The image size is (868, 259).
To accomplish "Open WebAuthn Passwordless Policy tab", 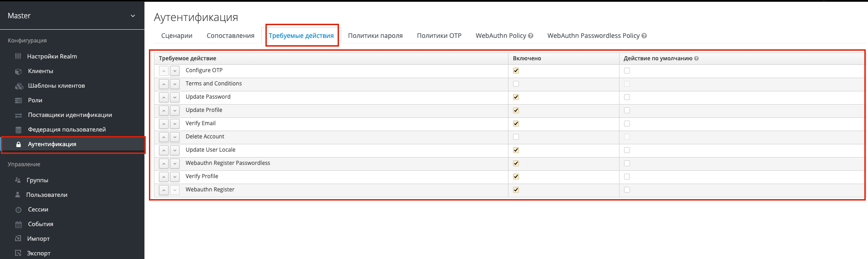I will point(593,36).
